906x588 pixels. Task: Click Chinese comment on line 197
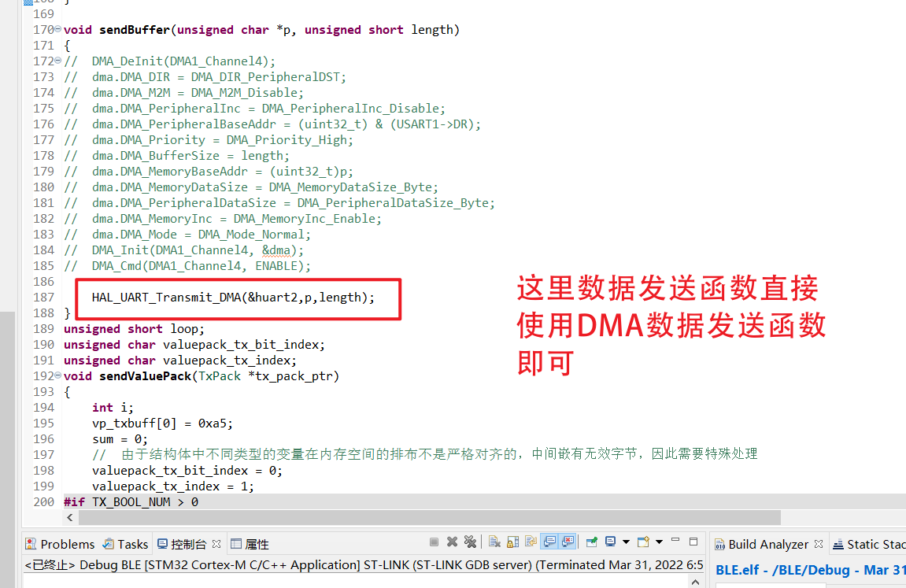coord(425,454)
